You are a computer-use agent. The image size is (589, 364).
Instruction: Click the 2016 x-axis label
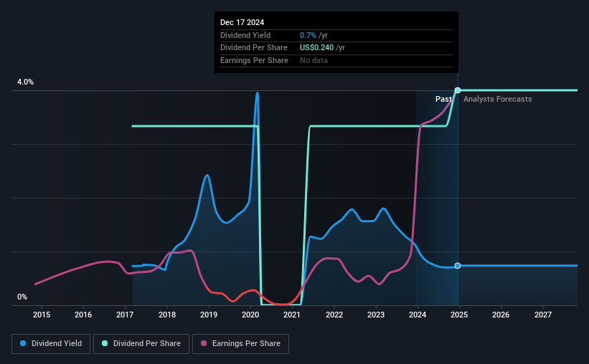coord(83,315)
